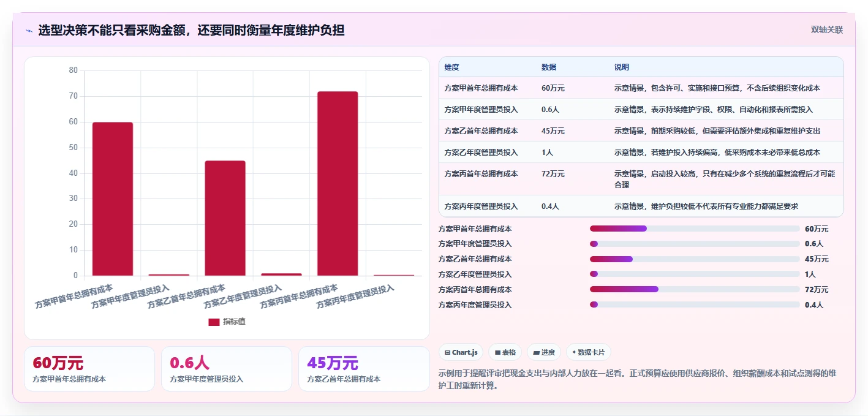Click the 方案丙年度管理员投入 progress bar
Viewport: 868px width, 416px height.
pos(695,304)
